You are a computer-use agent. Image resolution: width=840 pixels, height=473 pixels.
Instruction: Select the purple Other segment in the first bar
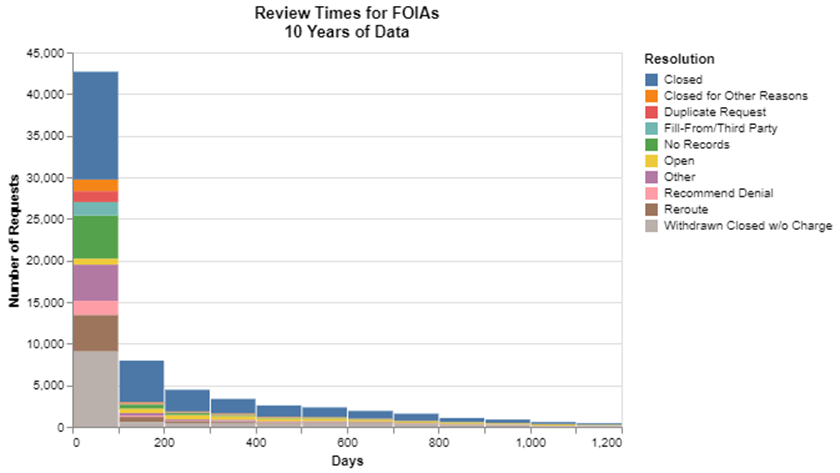(96, 283)
